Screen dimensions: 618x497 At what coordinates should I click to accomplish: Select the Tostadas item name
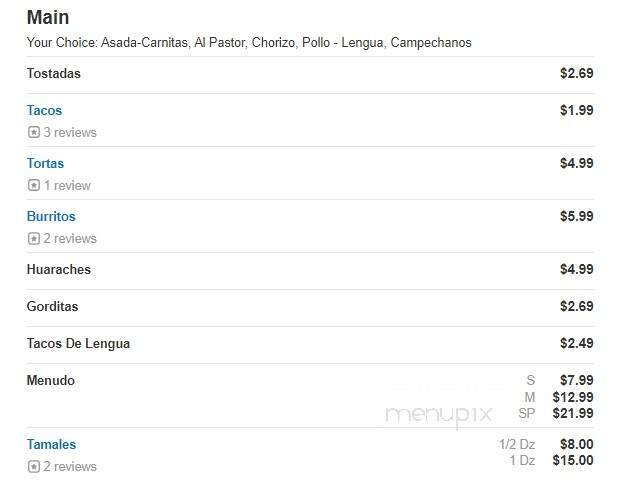(54, 74)
